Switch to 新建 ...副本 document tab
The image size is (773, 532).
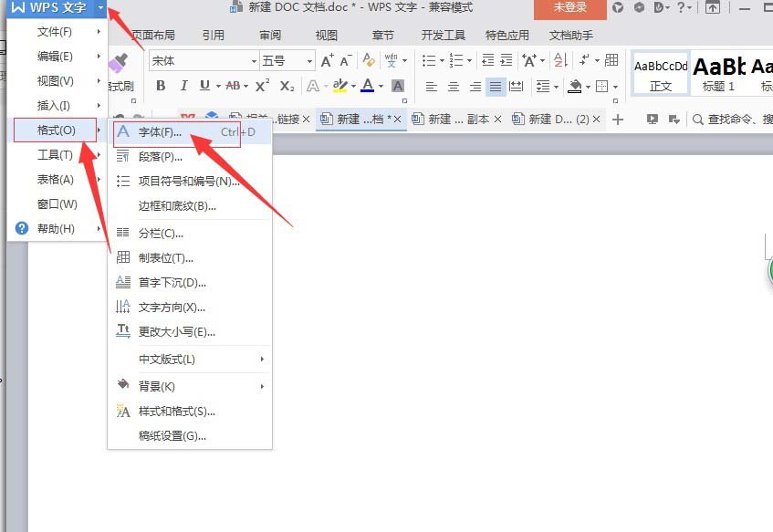pos(457,120)
